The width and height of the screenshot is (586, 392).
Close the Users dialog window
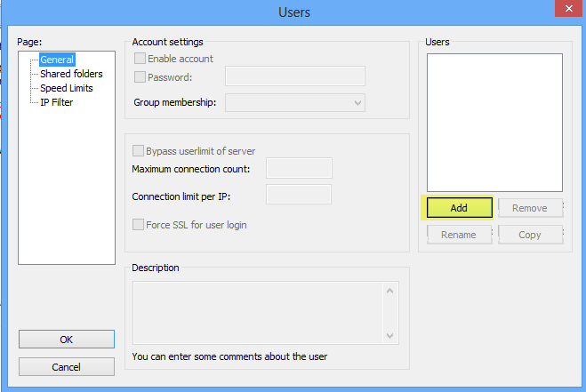click(565, 10)
